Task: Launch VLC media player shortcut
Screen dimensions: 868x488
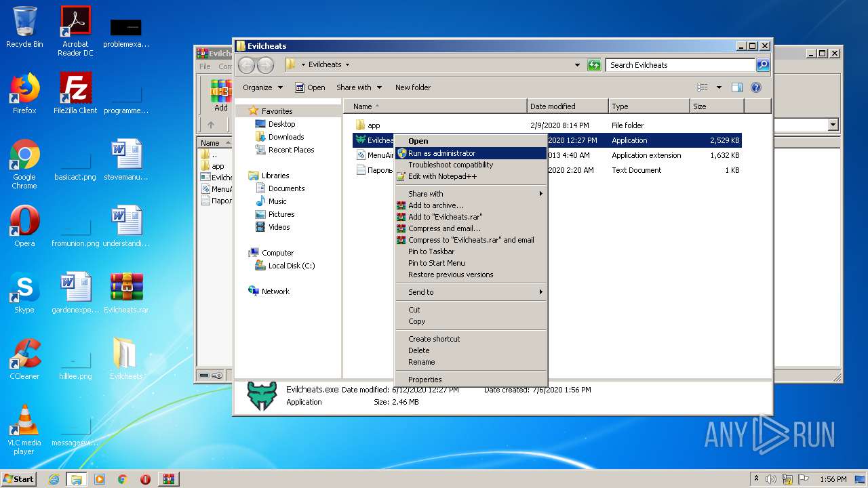Action: point(24,430)
